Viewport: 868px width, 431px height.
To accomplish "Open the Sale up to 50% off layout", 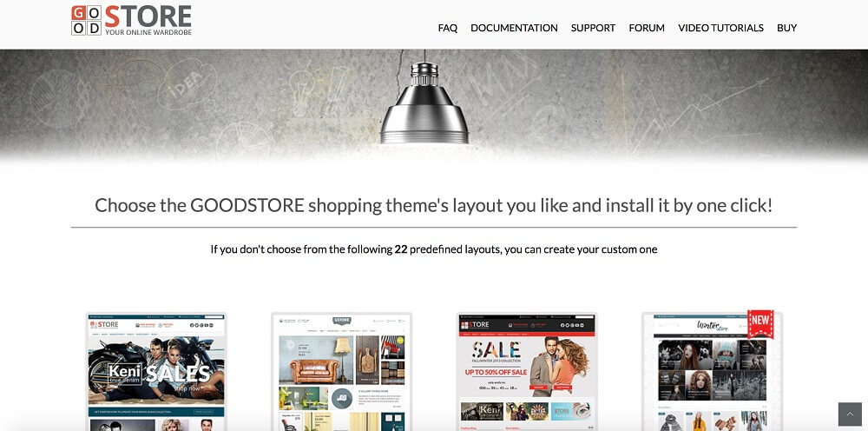I will coord(527,372).
